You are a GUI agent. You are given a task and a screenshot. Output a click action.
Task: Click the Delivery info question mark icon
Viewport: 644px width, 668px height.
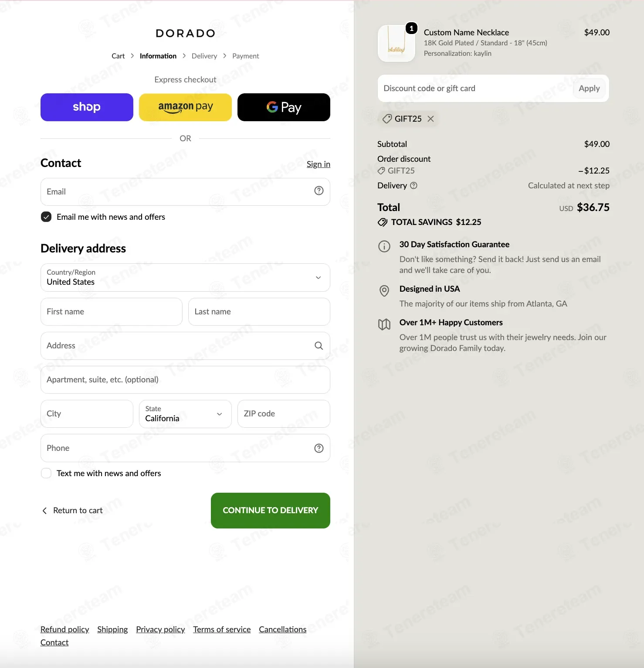coord(414,185)
